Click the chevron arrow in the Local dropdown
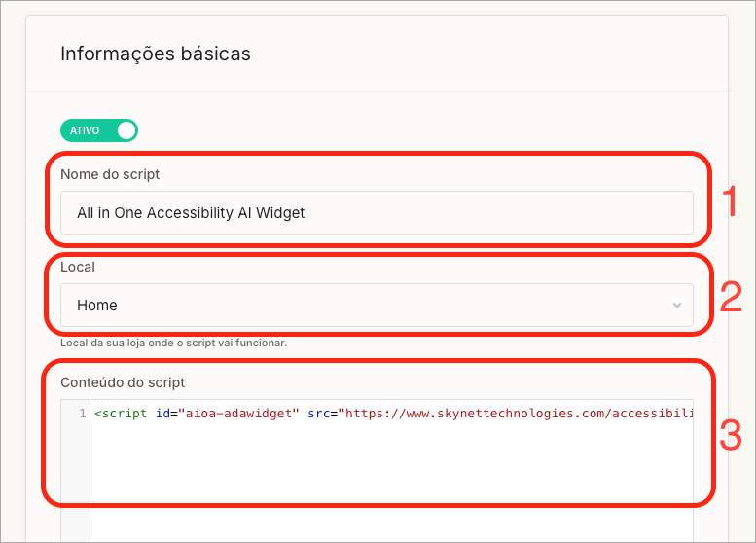This screenshot has height=543, width=756. [677, 306]
